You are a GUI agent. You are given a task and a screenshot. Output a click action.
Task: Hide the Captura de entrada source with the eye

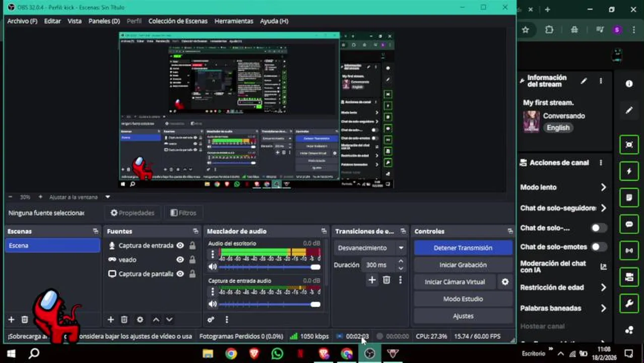(180, 246)
